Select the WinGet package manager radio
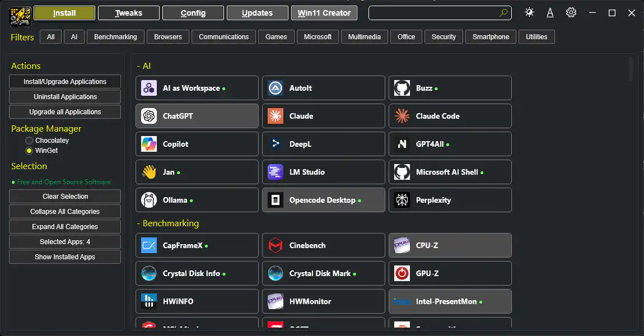The height and width of the screenshot is (336, 644). click(29, 151)
